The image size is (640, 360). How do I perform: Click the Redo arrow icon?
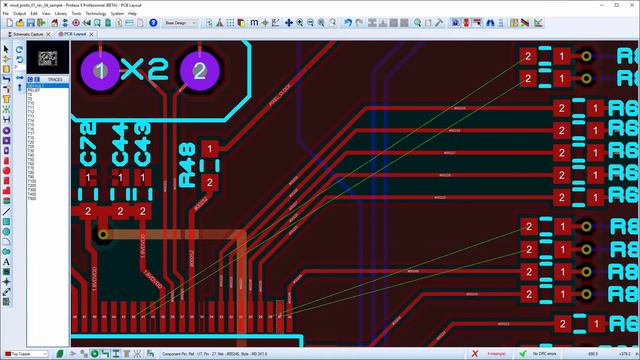(x=359, y=23)
